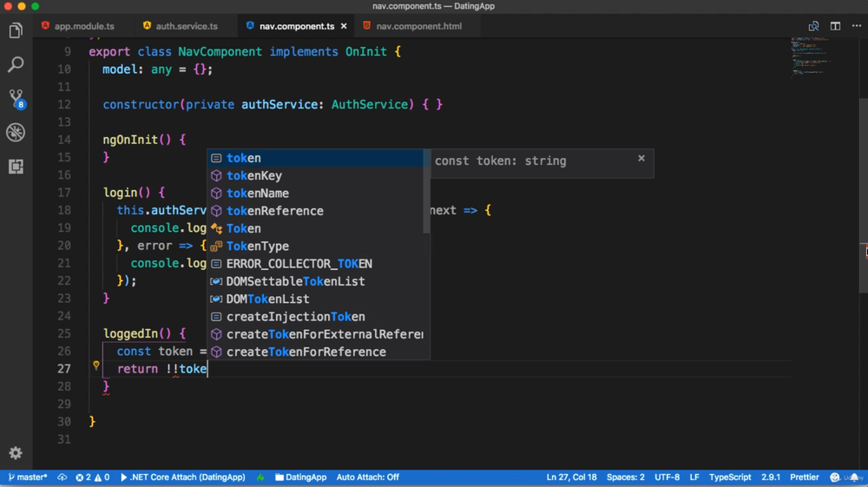Click 'loggedIn()' method name
The height and width of the screenshot is (487, 868).
tap(137, 333)
